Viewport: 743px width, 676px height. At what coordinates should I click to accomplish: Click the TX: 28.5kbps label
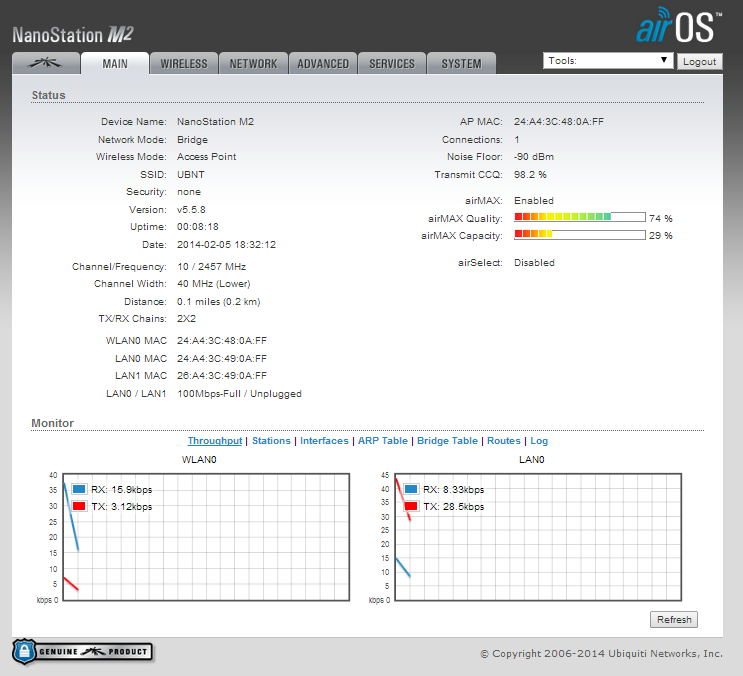[454, 506]
